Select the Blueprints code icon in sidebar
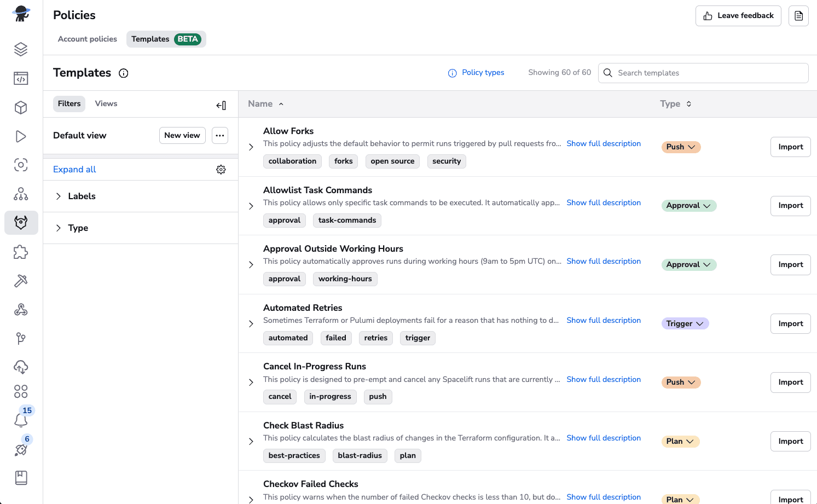 pyautogui.click(x=21, y=78)
